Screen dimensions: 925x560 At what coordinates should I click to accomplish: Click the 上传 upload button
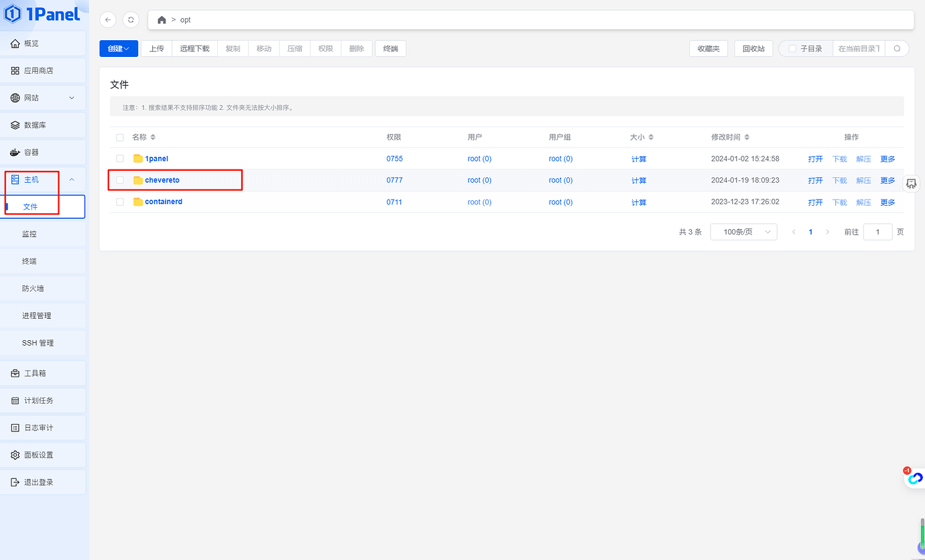[156, 49]
